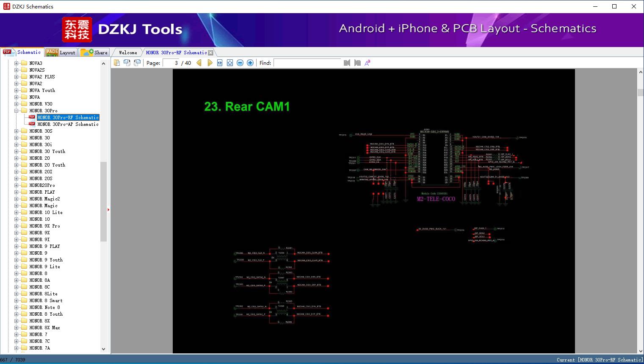Open HONOR 30Pro-AP Schematic file
The height and width of the screenshot is (364, 644).
(68, 124)
